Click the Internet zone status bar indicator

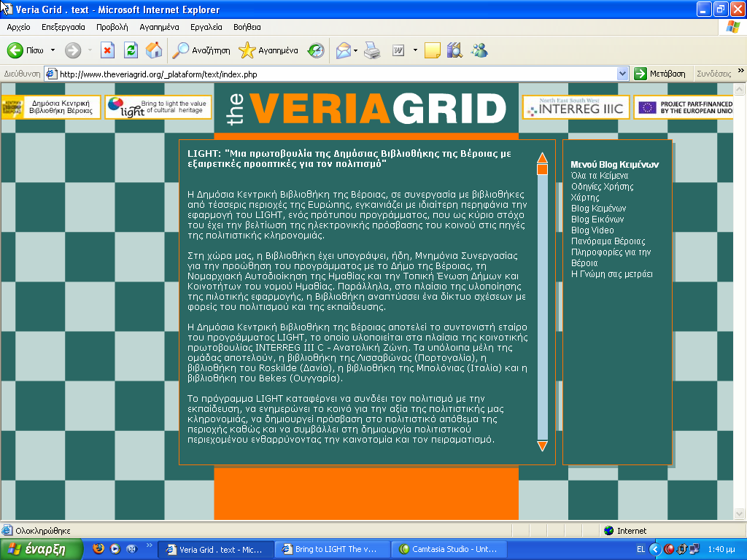[624, 531]
